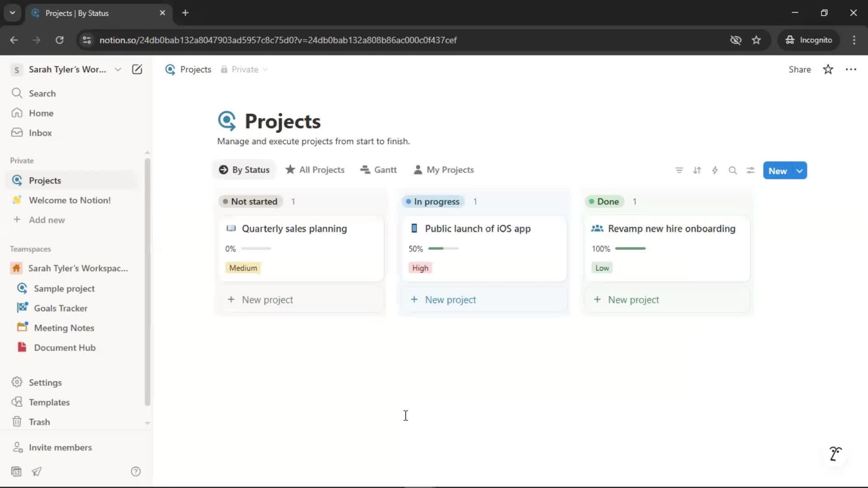Open the database filter icon
The height and width of the screenshot is (488, 868).
[x=679, y=170]
